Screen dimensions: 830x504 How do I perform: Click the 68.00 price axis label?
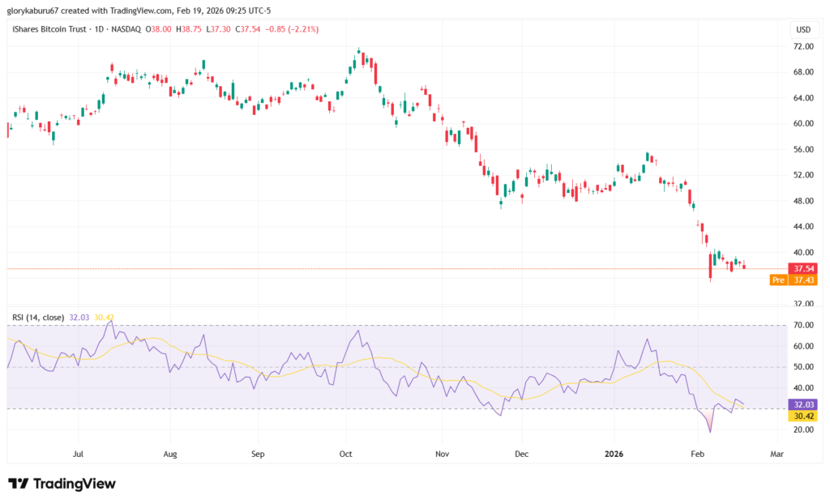(803, 72)
